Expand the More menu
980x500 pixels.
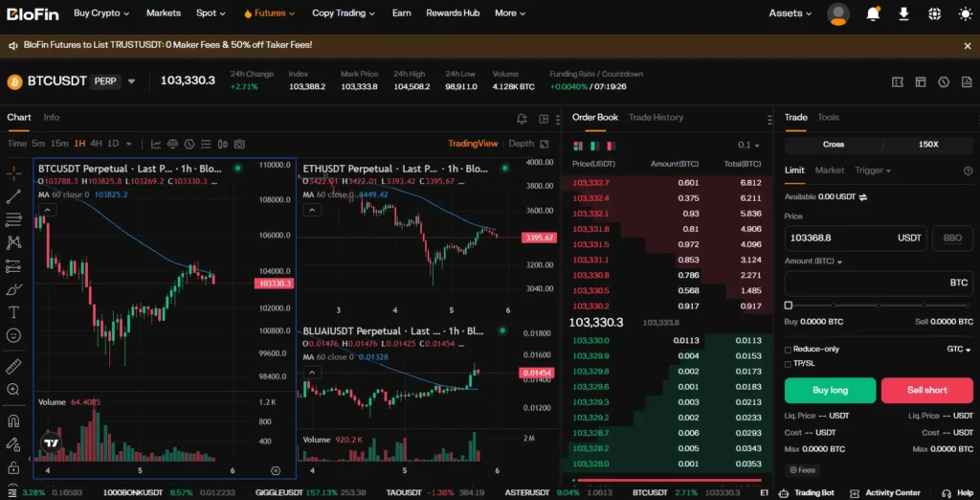(x=510, y=13)
